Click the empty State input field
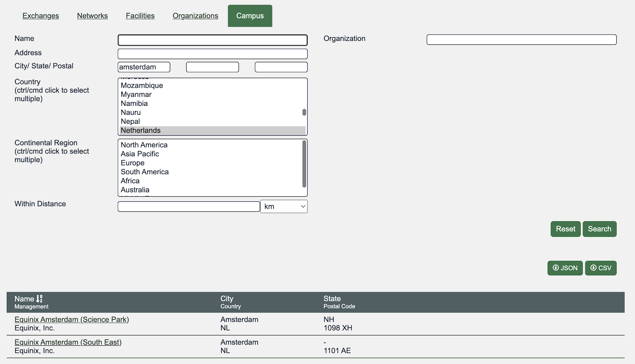This screenshot has height=364, width=635. [212, 67]
